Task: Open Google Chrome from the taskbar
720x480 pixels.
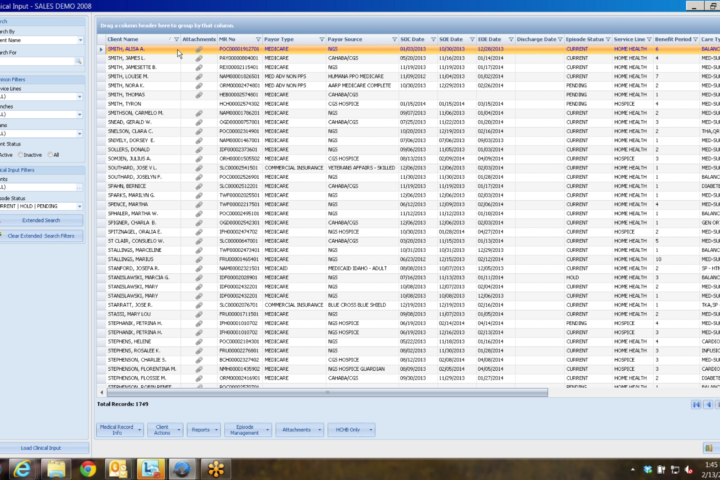Action: [88, 469]
